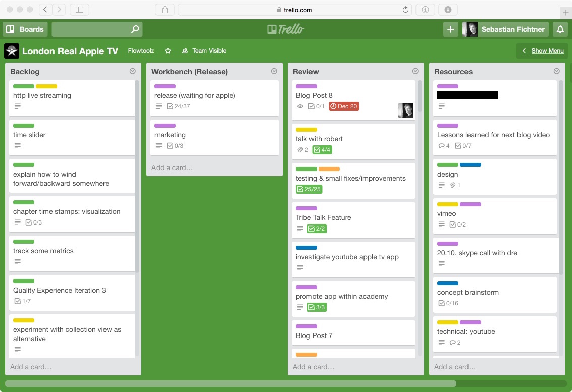This screenshot has height=392, width=572.
Task: Click description icon on track some metrics card
Action: coord(18,262)
